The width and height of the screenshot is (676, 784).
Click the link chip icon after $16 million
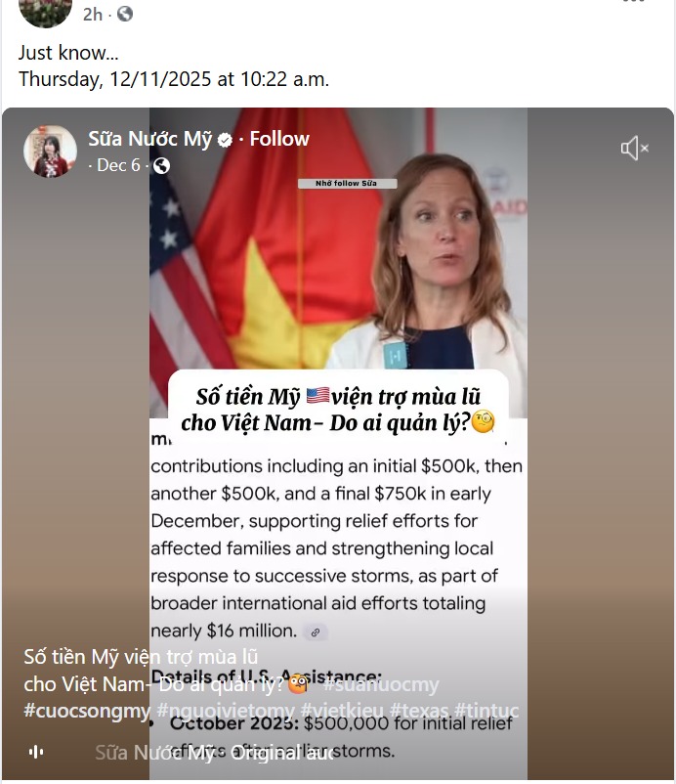(316, 632)
